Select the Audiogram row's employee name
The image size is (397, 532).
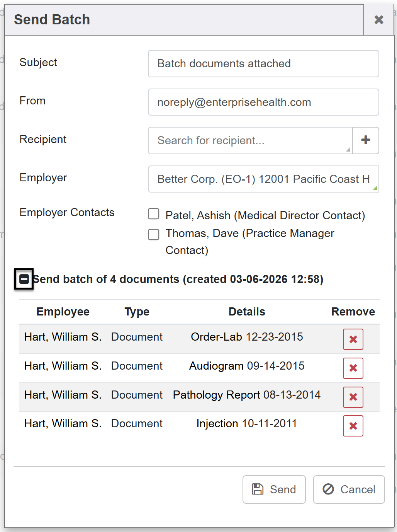63,366
